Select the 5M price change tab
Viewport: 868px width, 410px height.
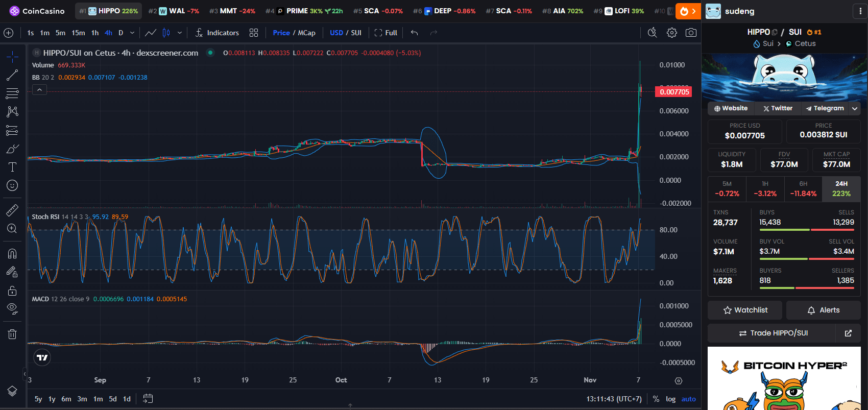click(727, 189)
